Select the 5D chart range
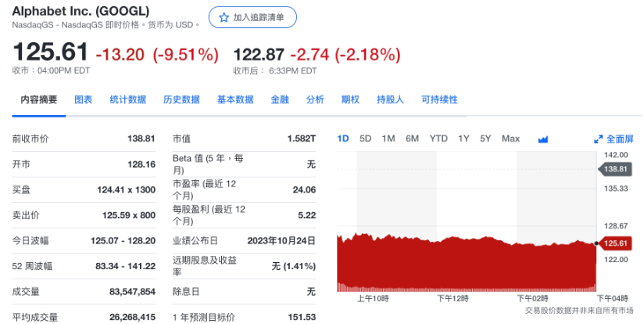This screenshot has height=324, width=644. pyautogui.click(x=365, y=139)
